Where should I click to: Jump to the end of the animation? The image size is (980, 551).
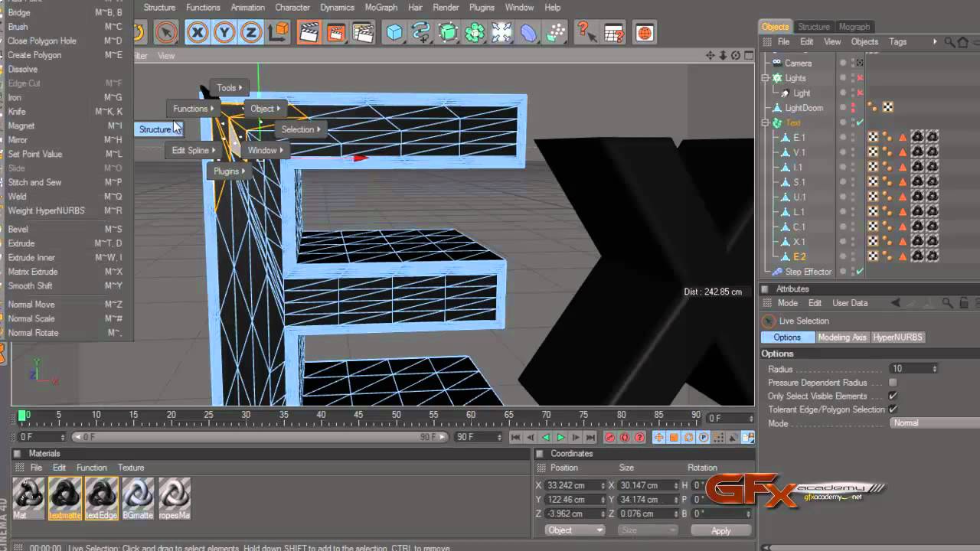point(590,438)
